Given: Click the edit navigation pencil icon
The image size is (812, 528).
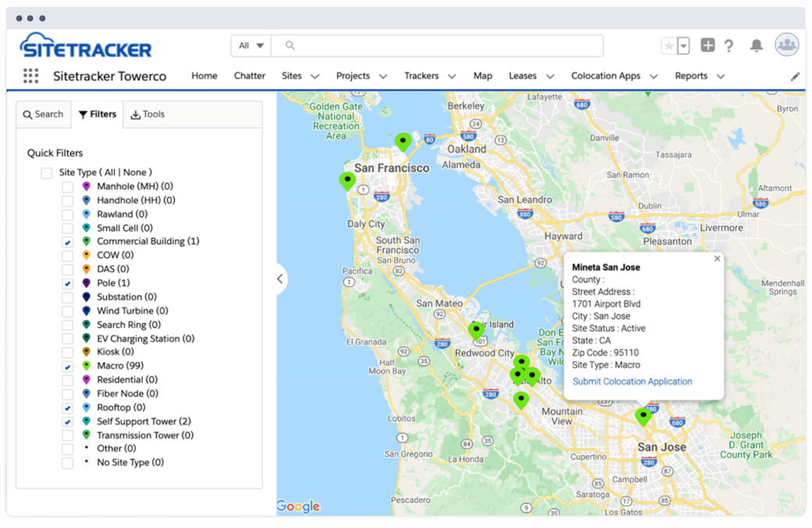Looking at the screenshot, I should 795,76.
